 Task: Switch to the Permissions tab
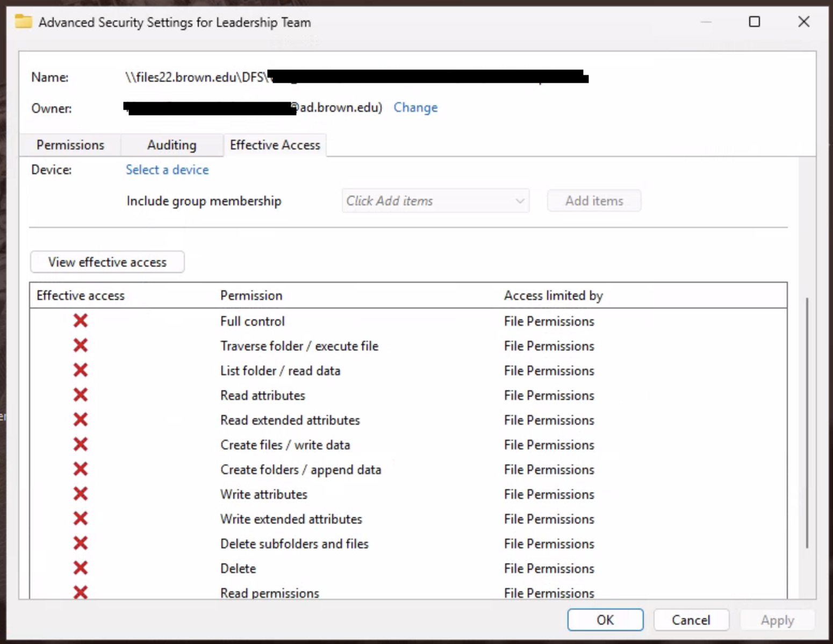[x=70, y=145]
